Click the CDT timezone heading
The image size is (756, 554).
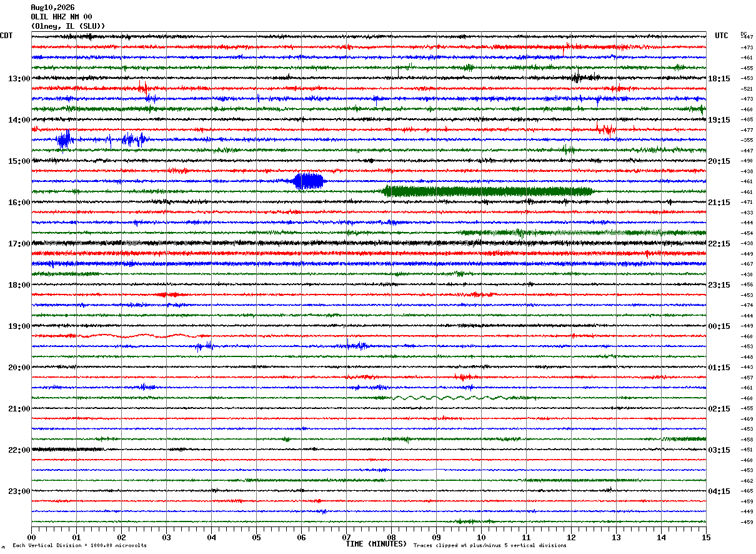point(6,36)
